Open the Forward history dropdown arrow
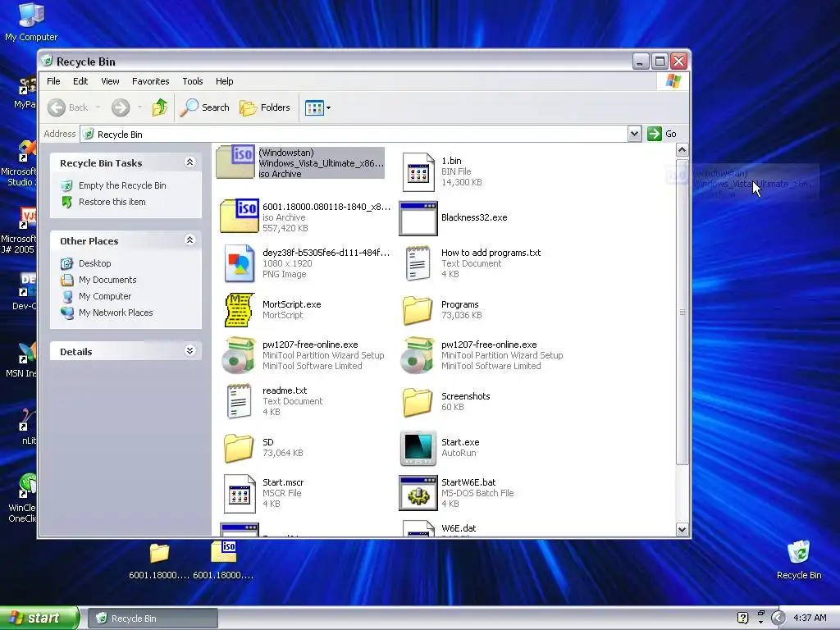The image size is (840, 630). [x=139, y=107]
